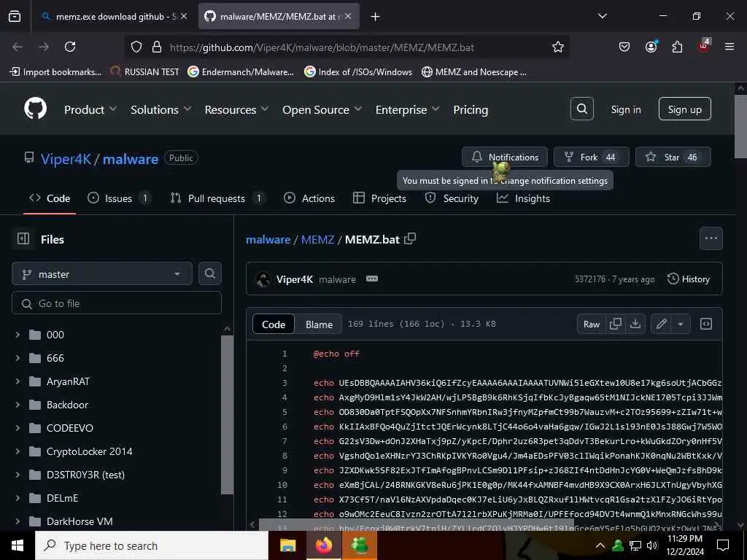Switch to Code view toggle

tap(274, 324)
